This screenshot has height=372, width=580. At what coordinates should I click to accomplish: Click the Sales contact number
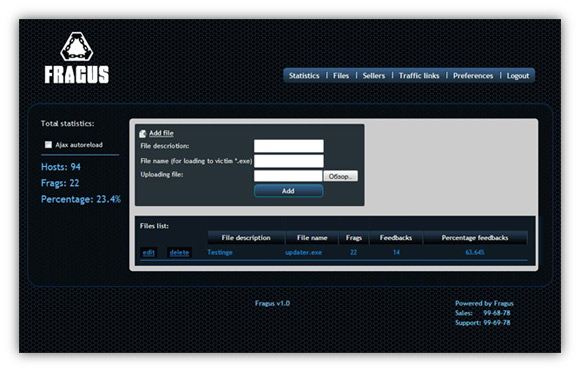click(x=496, y=313)
